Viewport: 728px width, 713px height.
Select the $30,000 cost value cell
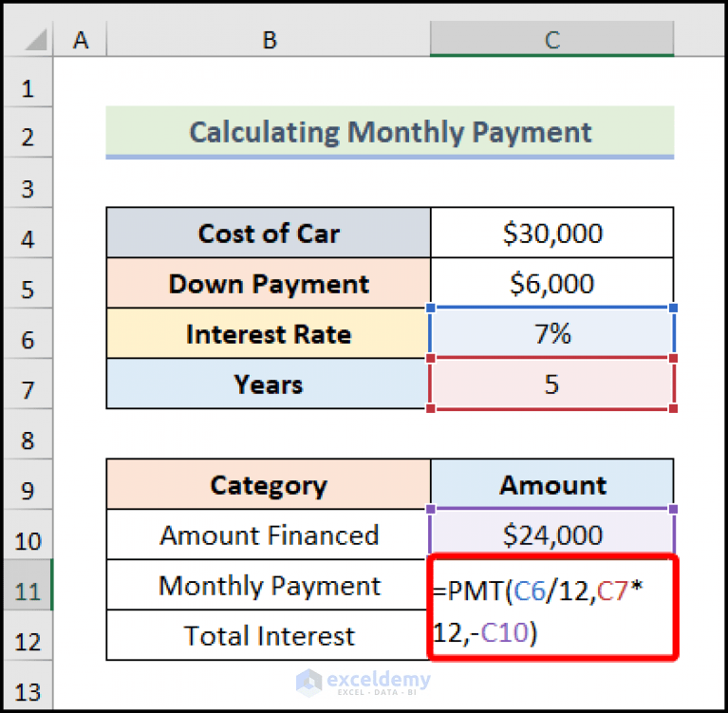(552, 233)
